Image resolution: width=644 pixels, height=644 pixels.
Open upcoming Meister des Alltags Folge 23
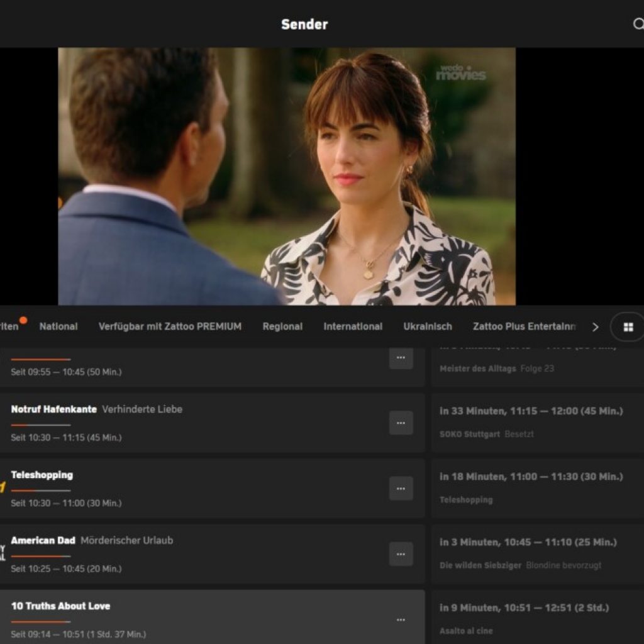click(x=538, y=367)
